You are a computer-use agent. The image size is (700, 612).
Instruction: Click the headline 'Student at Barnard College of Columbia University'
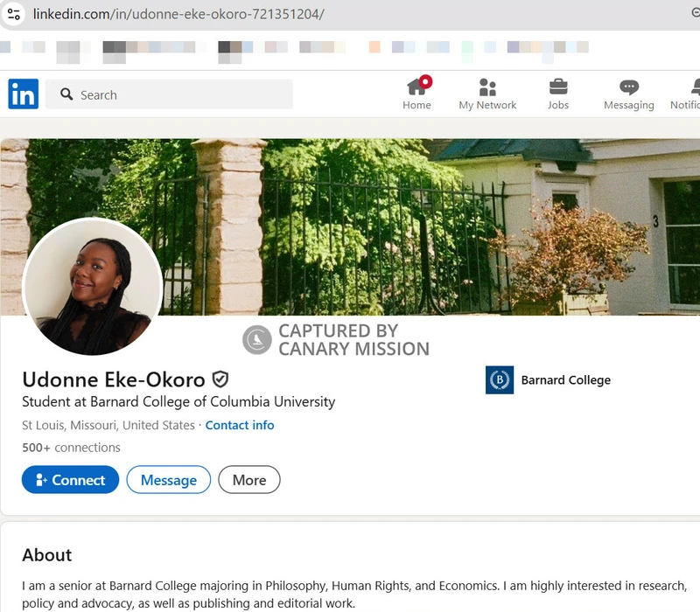click(x=178, y=402)
